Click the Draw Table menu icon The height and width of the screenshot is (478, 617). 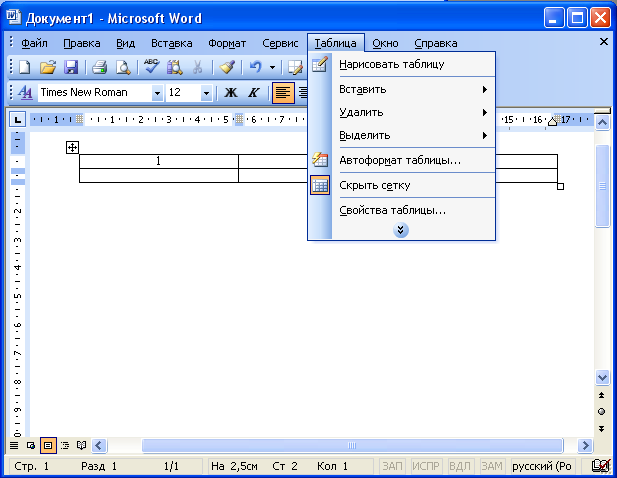click(x=320, y=64)
